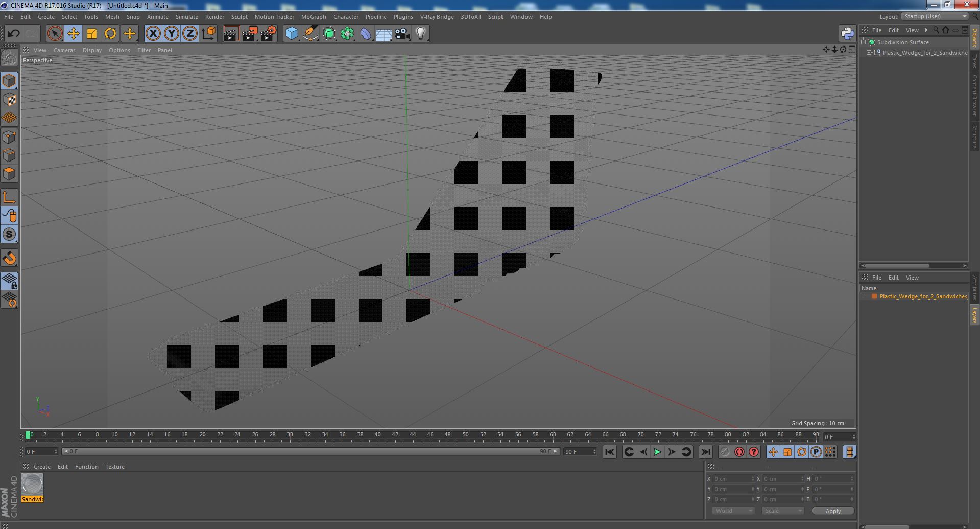Click Play Forwards button
The width and height of the screenshot is (980, 529).
point(658,452)
